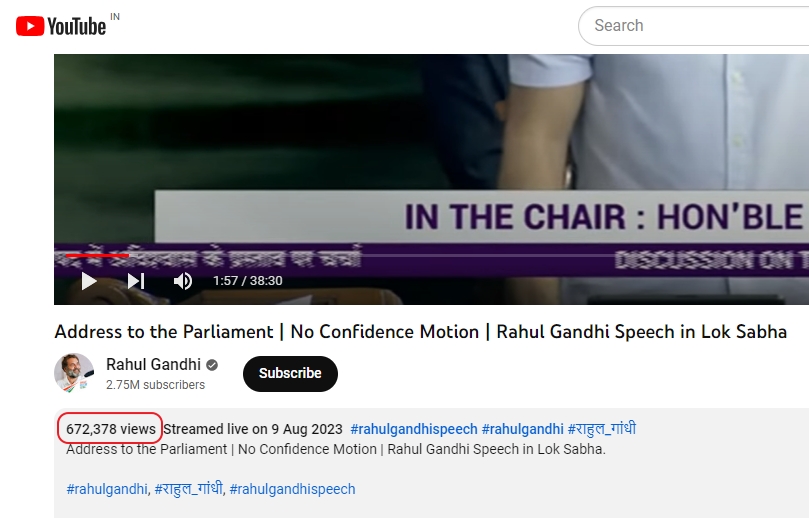Seek along the red video progress bar
This screenshot has height=518, width=809.
pyautogui.click(x=97, y=255)
